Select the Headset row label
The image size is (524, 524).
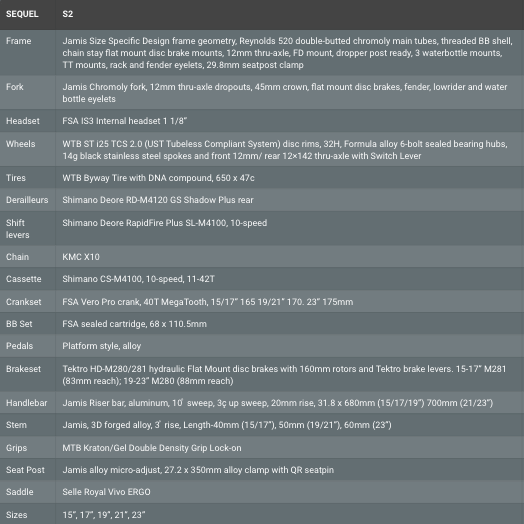click(x=23, y=121)
